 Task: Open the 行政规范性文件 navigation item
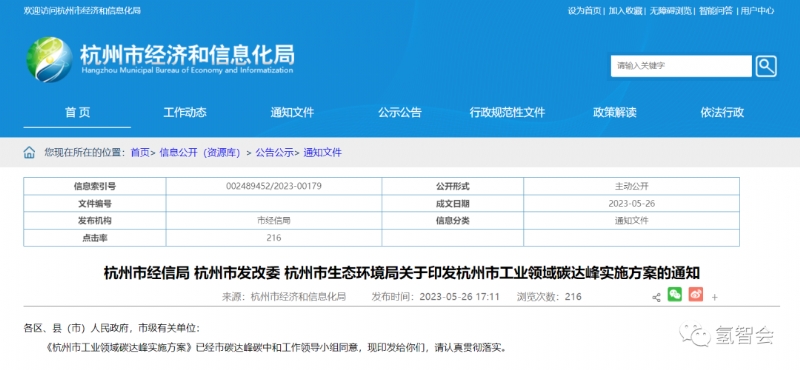[x=507, y=112]
